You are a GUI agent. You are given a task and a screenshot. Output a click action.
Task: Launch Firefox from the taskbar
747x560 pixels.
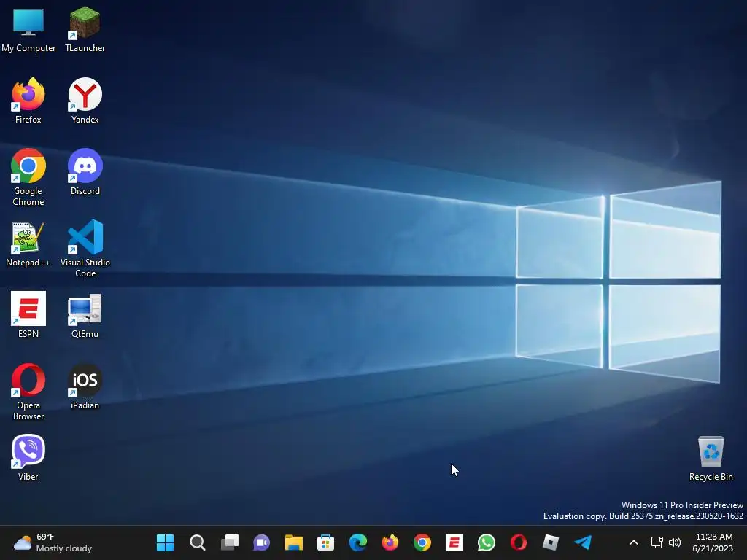point(390,542)
